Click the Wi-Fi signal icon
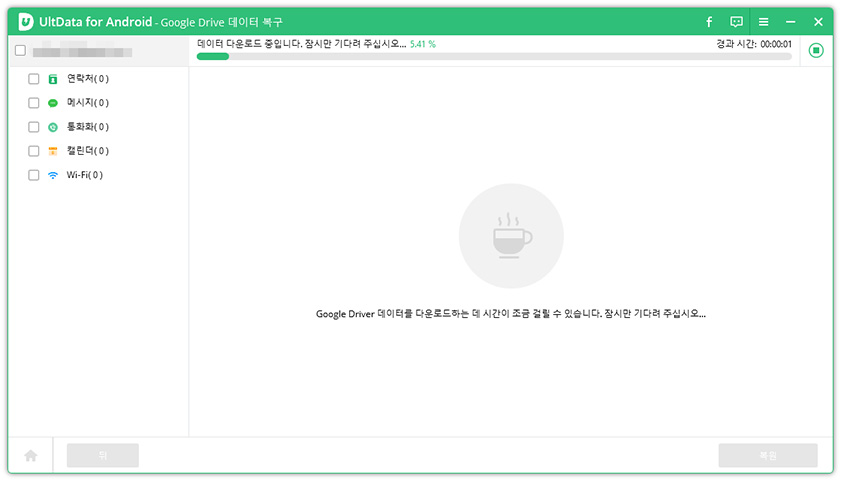Viewport: 841px width, 481px height. [x=53, y=175]
